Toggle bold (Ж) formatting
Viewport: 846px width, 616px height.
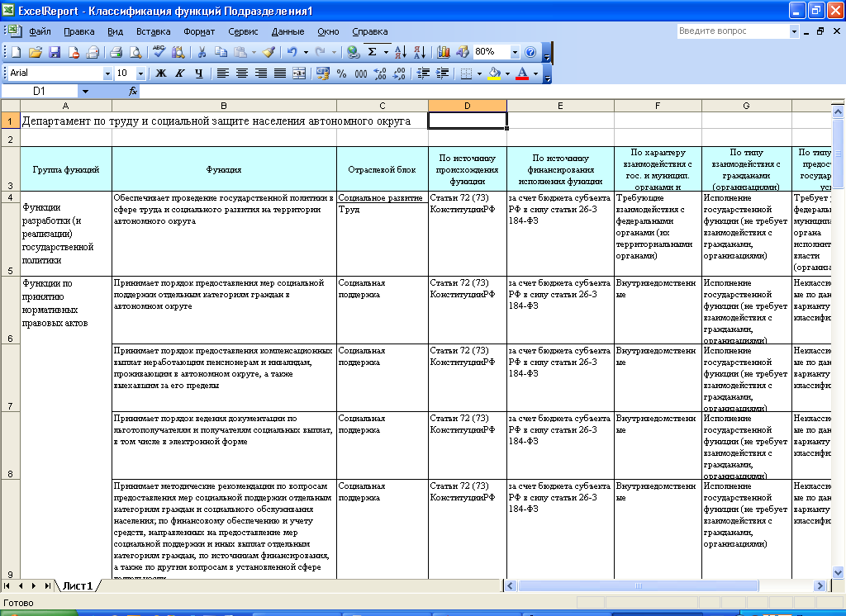(x=161, y=73)
